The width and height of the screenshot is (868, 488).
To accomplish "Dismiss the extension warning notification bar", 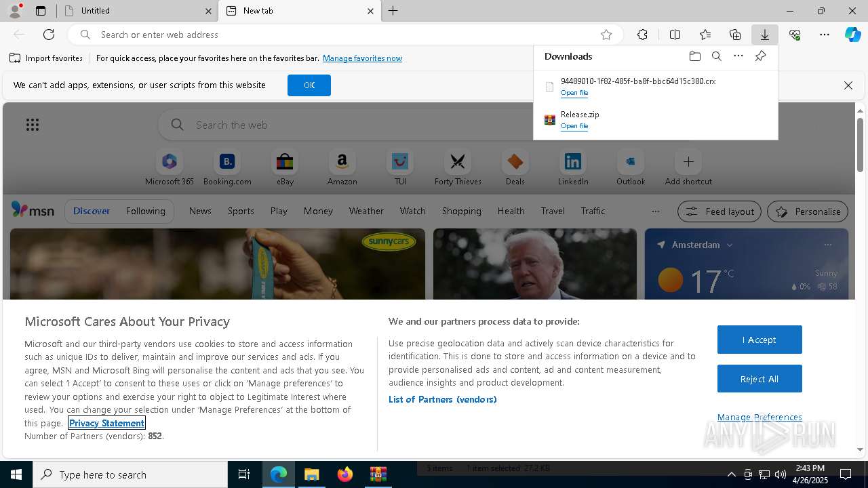I will [848, 85].
